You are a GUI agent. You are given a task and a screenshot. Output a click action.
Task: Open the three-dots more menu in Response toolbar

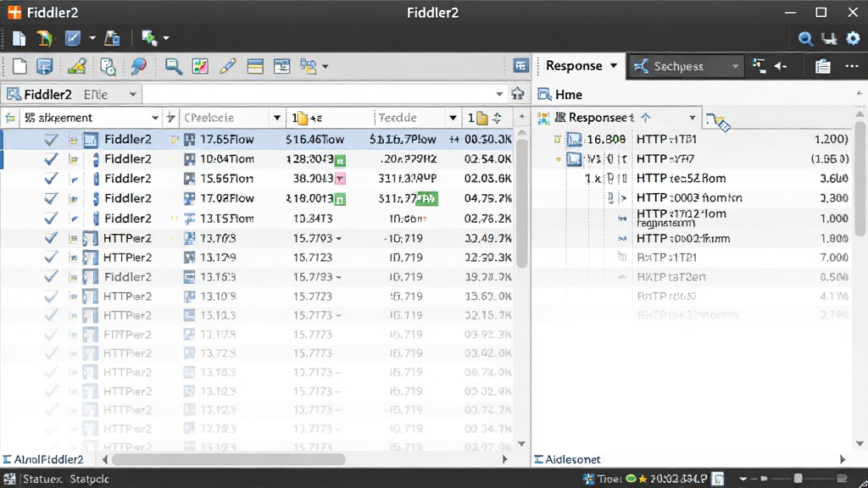[852, 66]
